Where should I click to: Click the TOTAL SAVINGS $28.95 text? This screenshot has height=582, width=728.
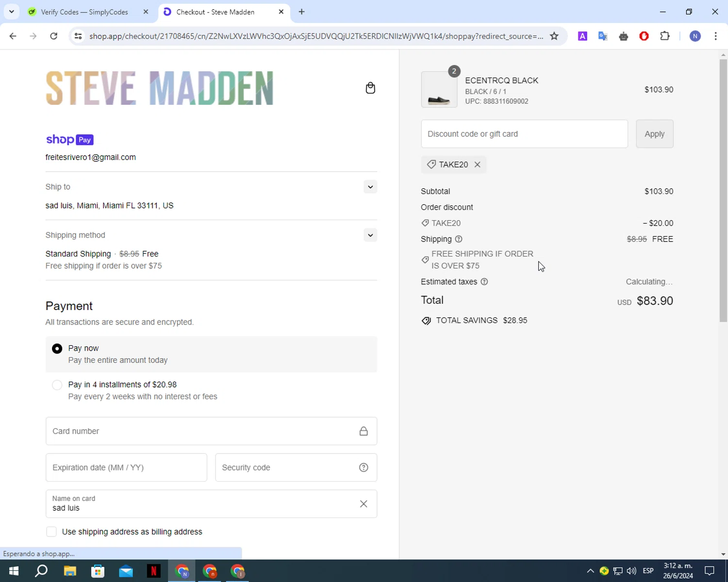click(x=481, y=321)
